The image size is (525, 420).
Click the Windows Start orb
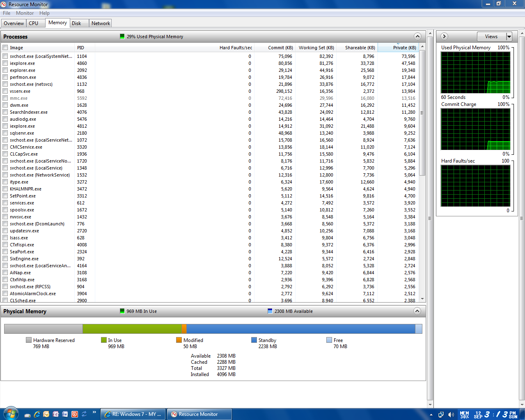pos(10,413)
